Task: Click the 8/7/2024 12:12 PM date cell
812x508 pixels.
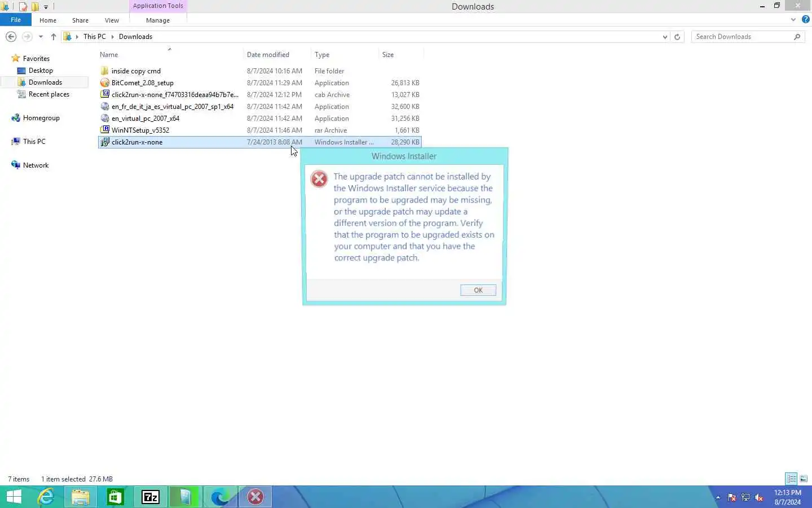Action: (274, 95)
